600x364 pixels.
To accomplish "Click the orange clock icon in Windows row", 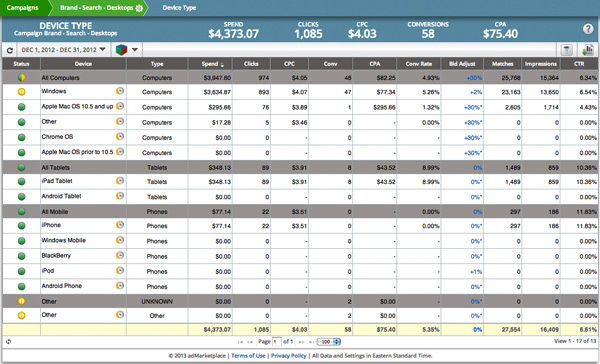I will (120, 91).
